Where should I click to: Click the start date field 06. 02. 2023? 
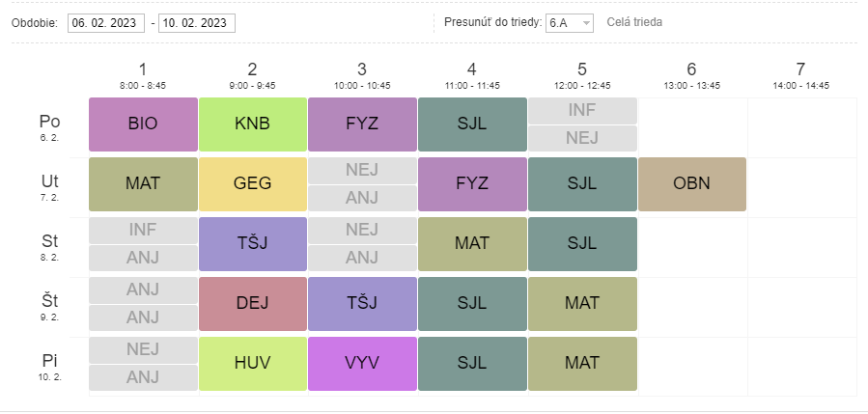106,23
